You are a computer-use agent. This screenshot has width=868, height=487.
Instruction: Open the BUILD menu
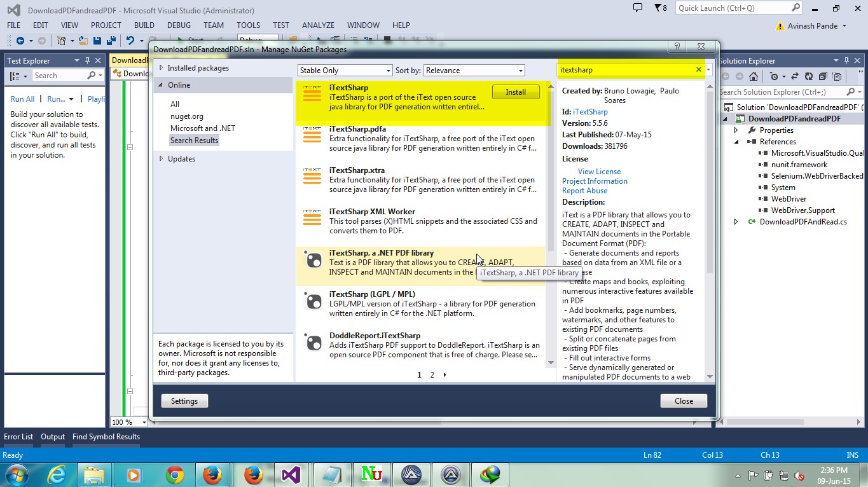144,25
